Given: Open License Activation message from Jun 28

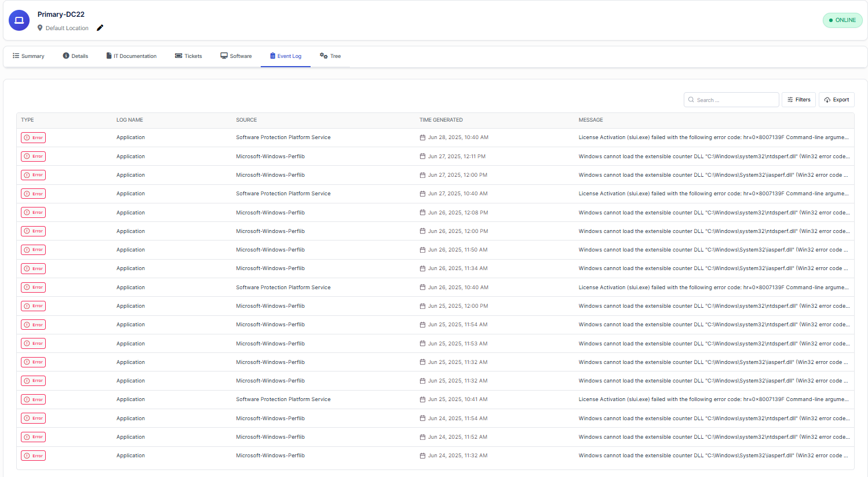Looking at the screenshot, I should point(713,137).
